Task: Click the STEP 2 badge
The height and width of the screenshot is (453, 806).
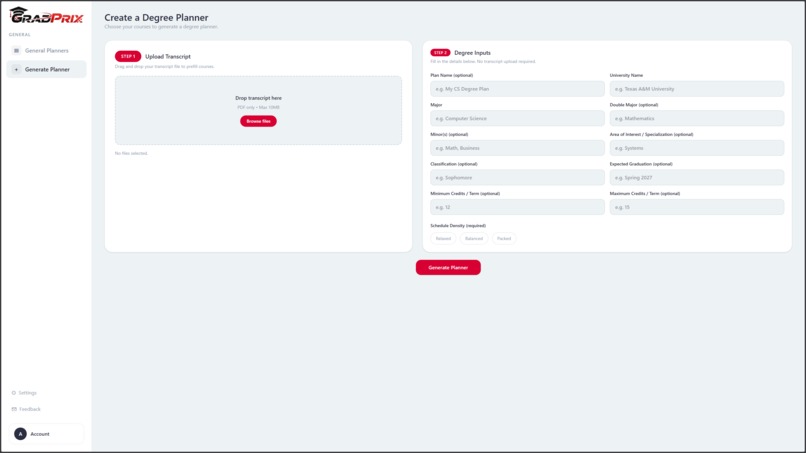Action: tap(440, 52)
